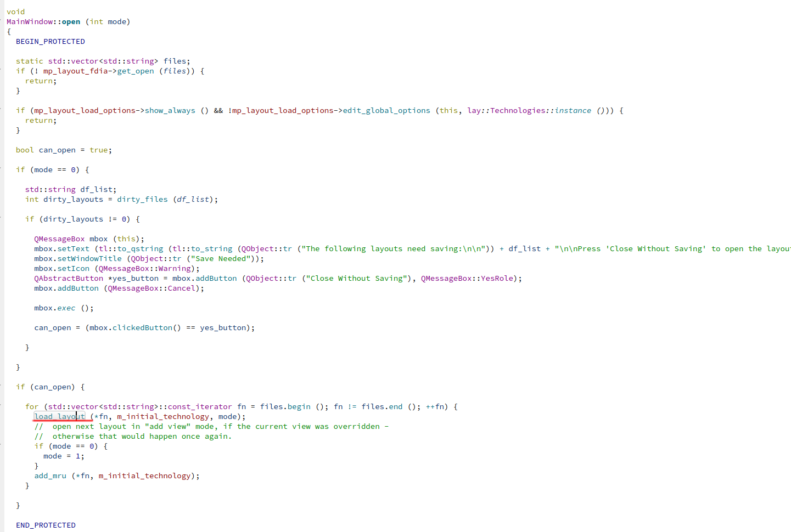The image size is (791, 532).
Task: Click the edit_global_options method call
Action: click(x=386, y=110)
